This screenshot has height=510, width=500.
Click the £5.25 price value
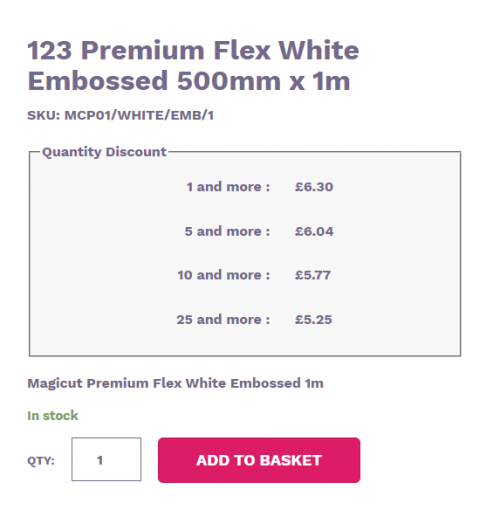(313, 319)
